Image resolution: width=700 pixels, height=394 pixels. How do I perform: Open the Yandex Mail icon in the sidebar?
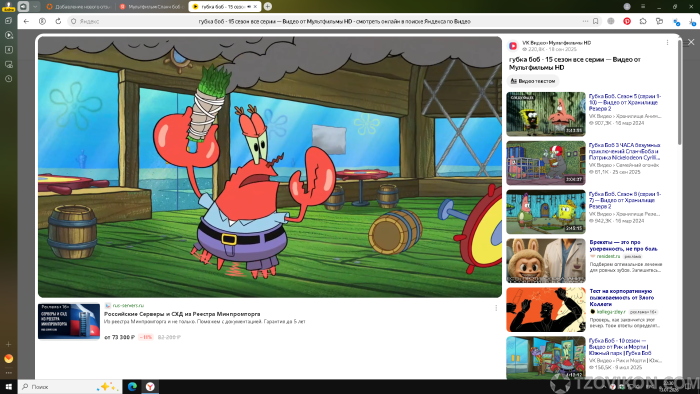click(8, 358)
